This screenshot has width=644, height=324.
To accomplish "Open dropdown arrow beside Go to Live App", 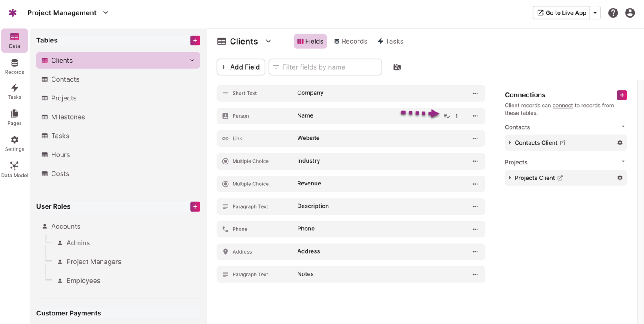I will 595,13.
